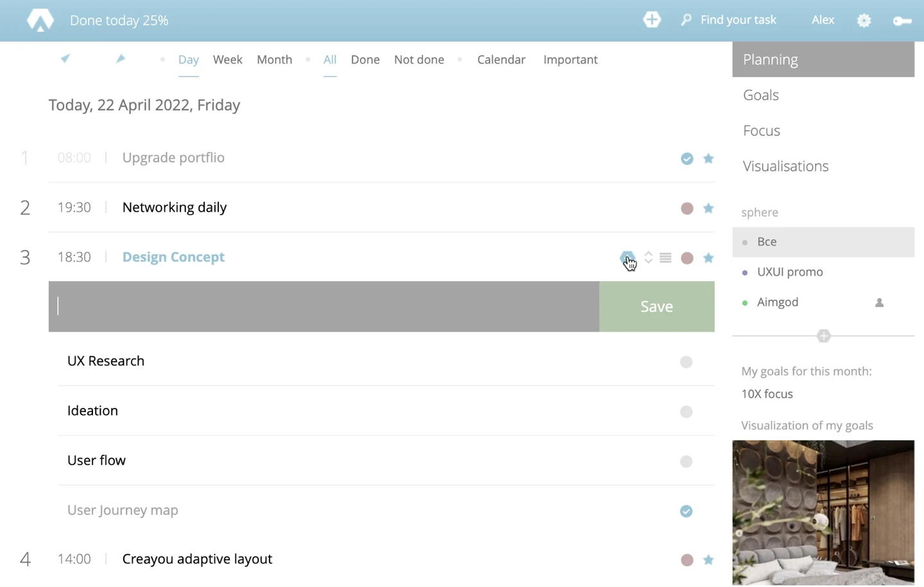Image resolution: width=924 pixels, height=587 pixels.
Task: Click the key icon in header
Action: pos(902,21)
